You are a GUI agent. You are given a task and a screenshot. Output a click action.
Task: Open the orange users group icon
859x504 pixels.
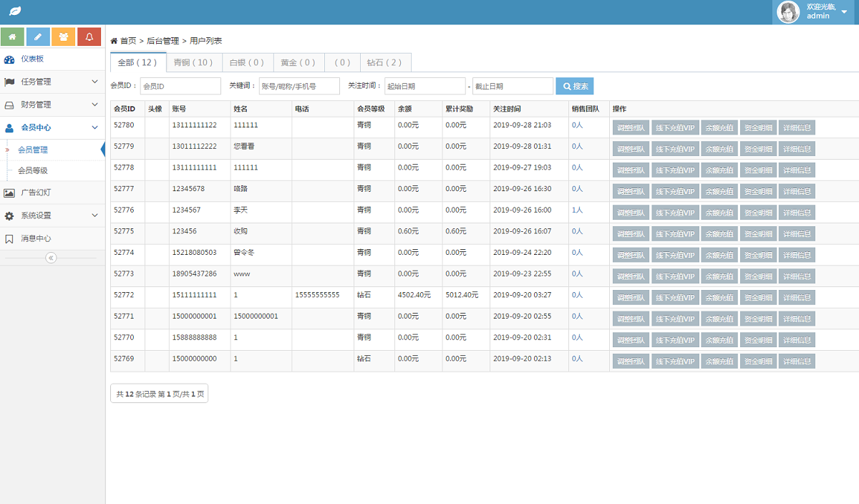click(x=64, y=36)
